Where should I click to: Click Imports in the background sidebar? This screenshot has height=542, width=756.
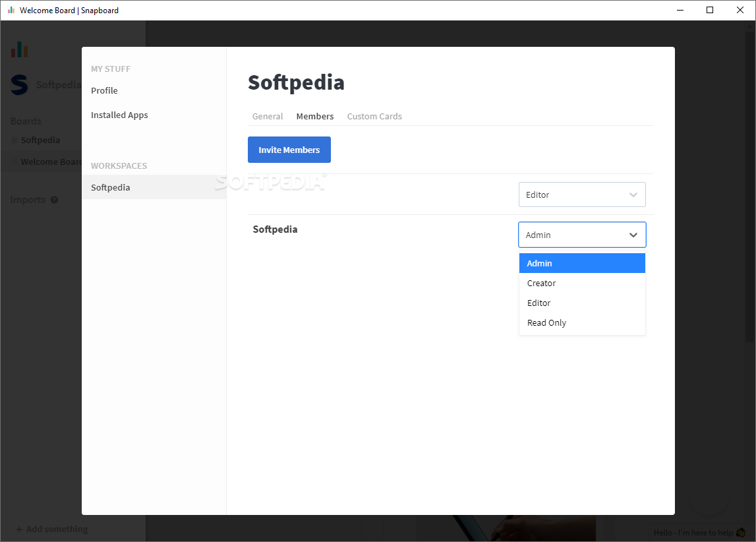tap(28, 200)
